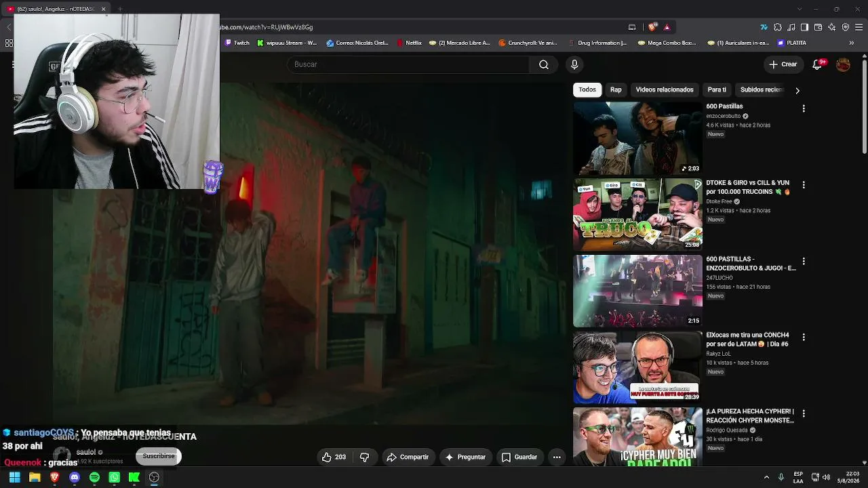
Task: Open File Explorer from the taskbar
Action: click(35, 477)
